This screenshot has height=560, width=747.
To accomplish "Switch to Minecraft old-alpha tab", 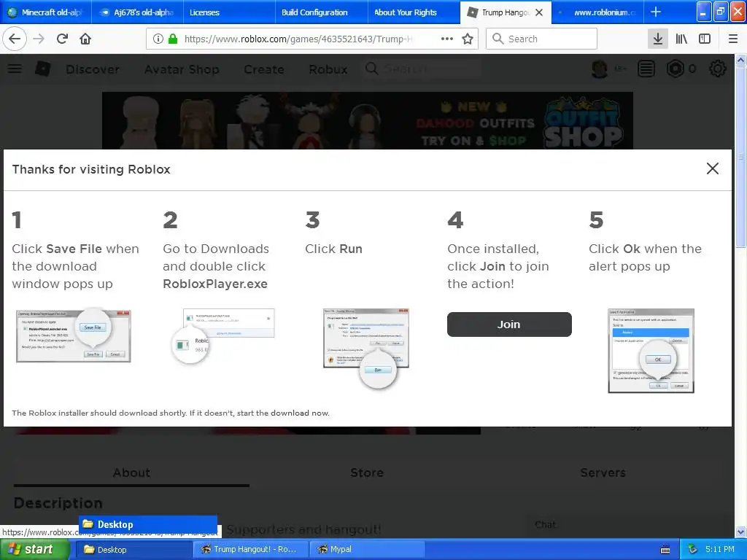I will [x=45, y=12].
